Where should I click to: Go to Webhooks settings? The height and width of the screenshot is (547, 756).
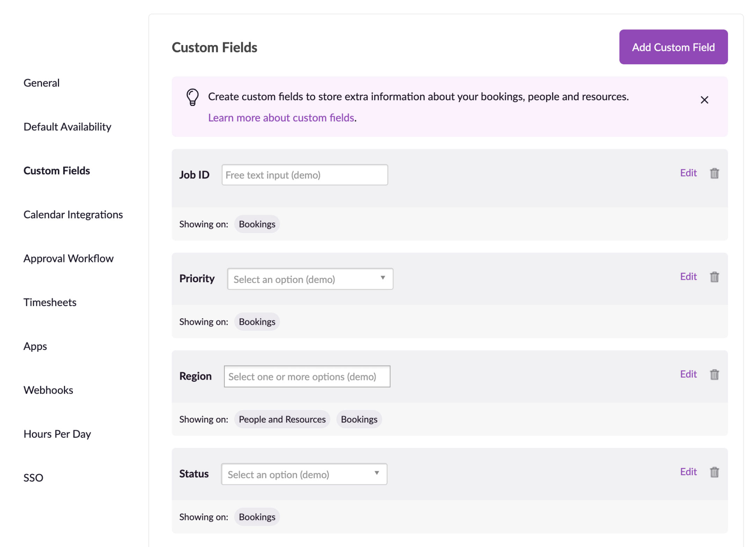click(x=48, y=390)
